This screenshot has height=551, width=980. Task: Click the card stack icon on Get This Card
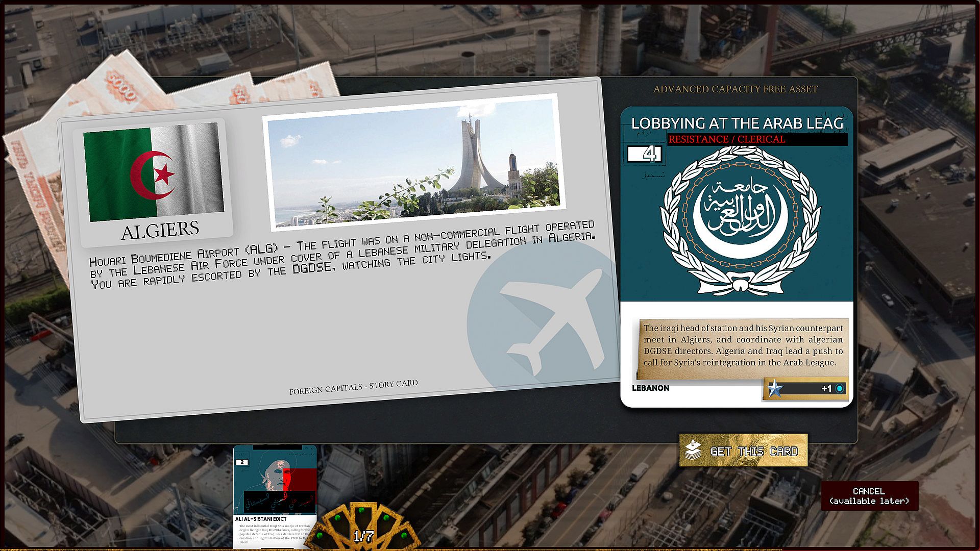click(693, 450)
